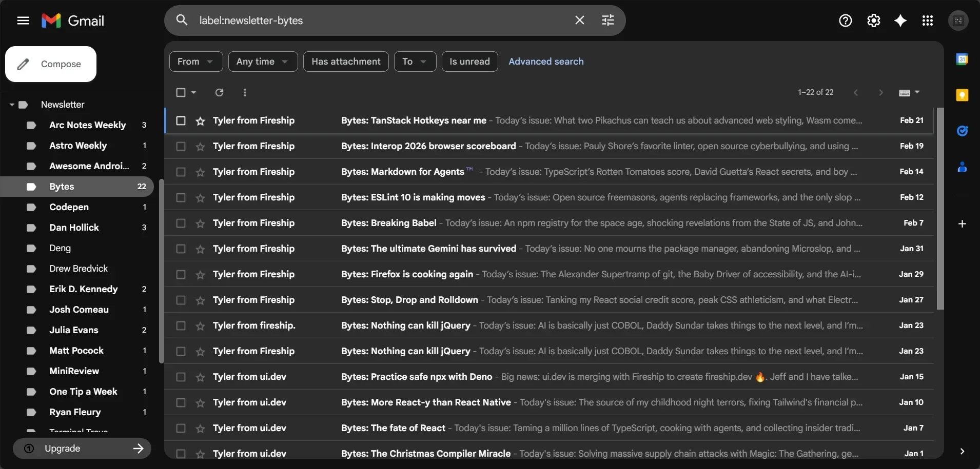The width and height of the screenshot is (980, 469).
Task: Open the Breaking Babel email
Action: pyautogui.click(x=549, y=223)
